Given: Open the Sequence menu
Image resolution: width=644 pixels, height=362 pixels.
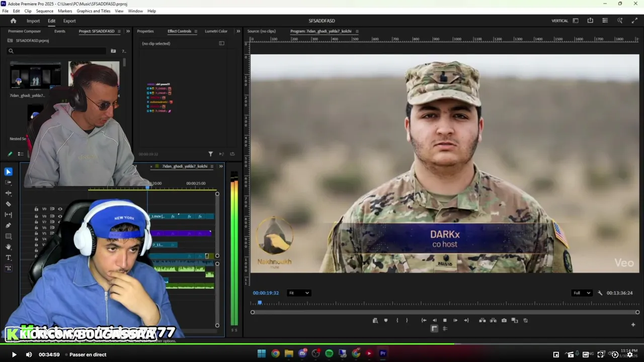Looking at the screenshot, I should point(44,11).
